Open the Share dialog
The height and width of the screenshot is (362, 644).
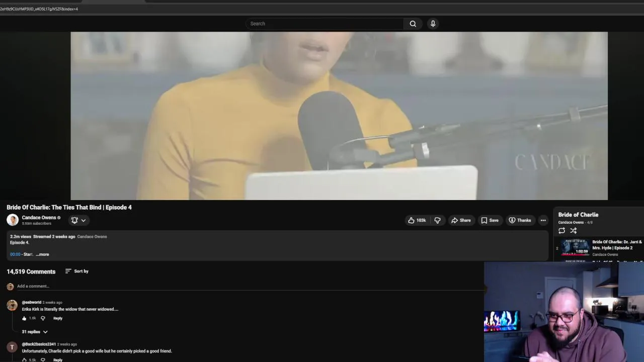(x=461, y=220)
